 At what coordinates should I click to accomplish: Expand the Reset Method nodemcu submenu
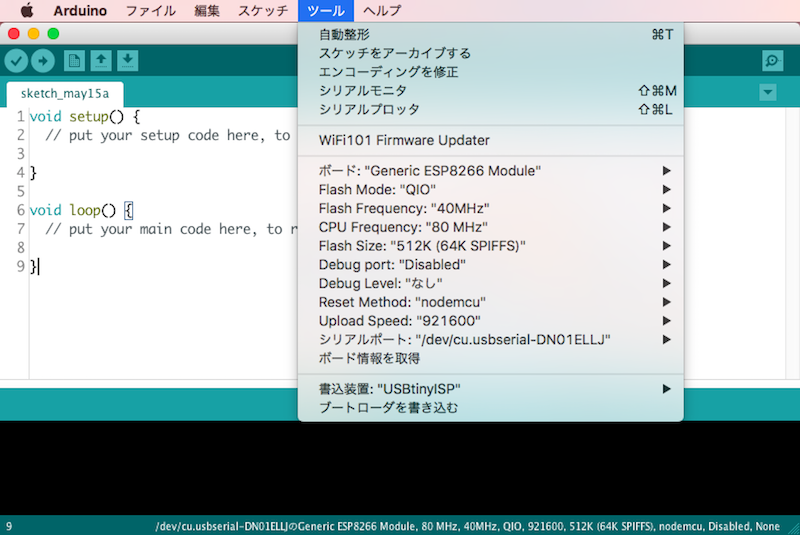tap(490, 302)
